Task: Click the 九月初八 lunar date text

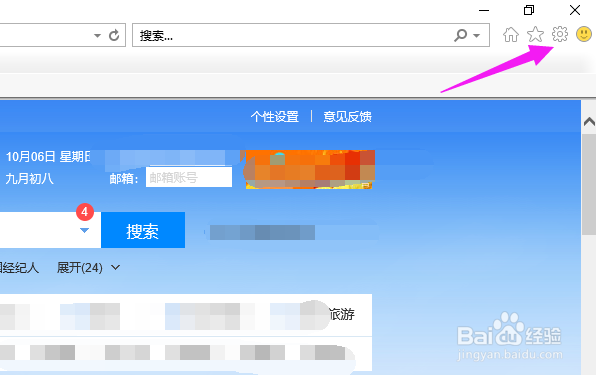Action: pos(30,179)
